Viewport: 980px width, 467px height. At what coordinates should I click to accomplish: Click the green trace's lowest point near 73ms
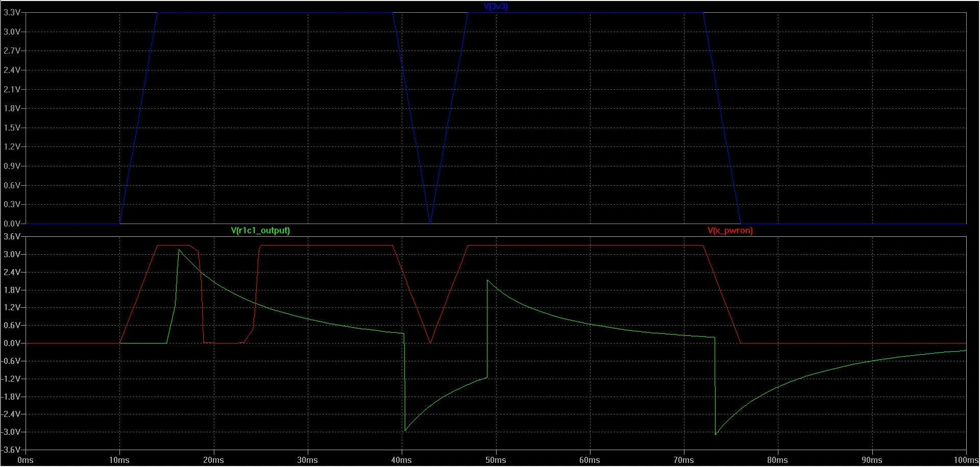pyautogui.click(x=716, y=434)
